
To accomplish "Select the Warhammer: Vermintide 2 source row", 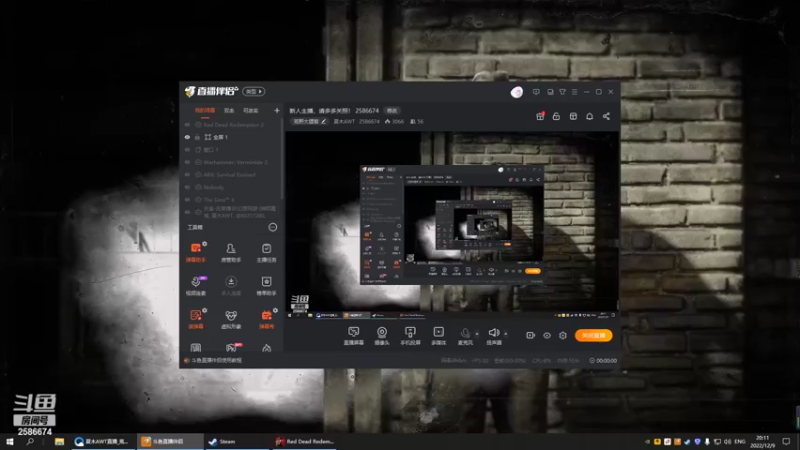I will [x=231, y=162].
